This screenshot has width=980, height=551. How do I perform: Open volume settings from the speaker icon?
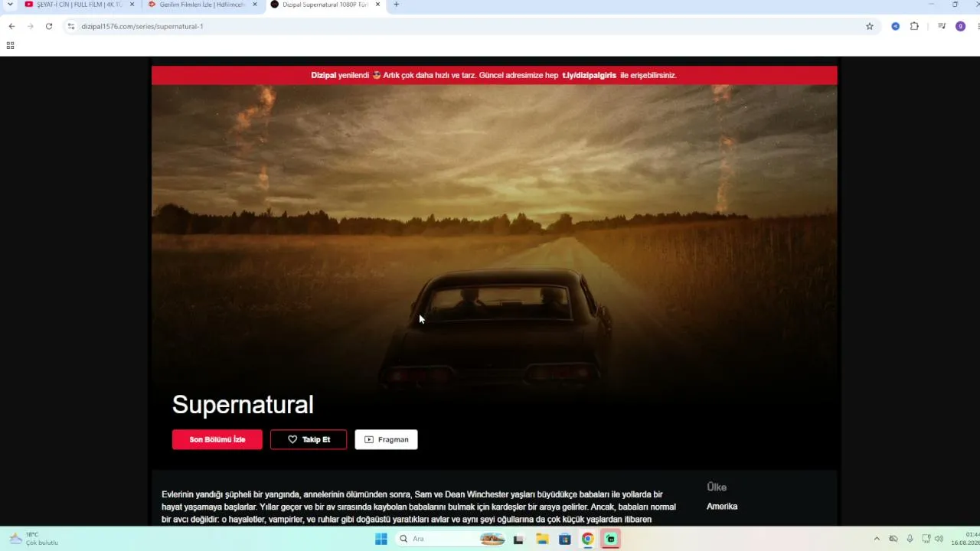coord(939,539)
